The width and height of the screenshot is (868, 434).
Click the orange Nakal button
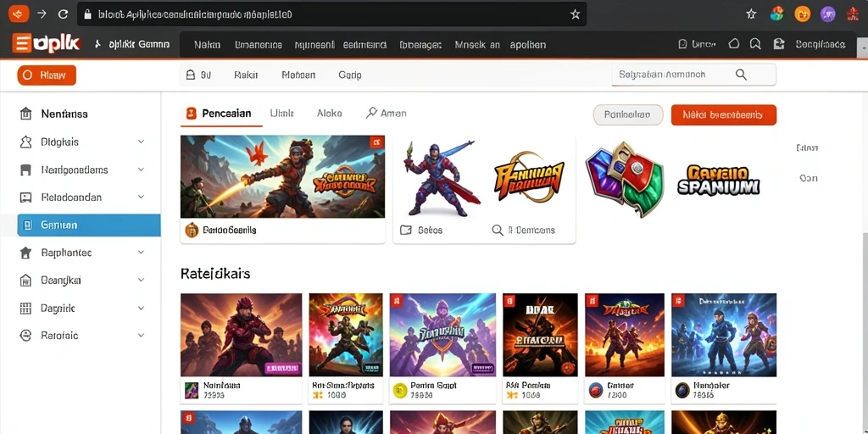[x=724, y=115]
